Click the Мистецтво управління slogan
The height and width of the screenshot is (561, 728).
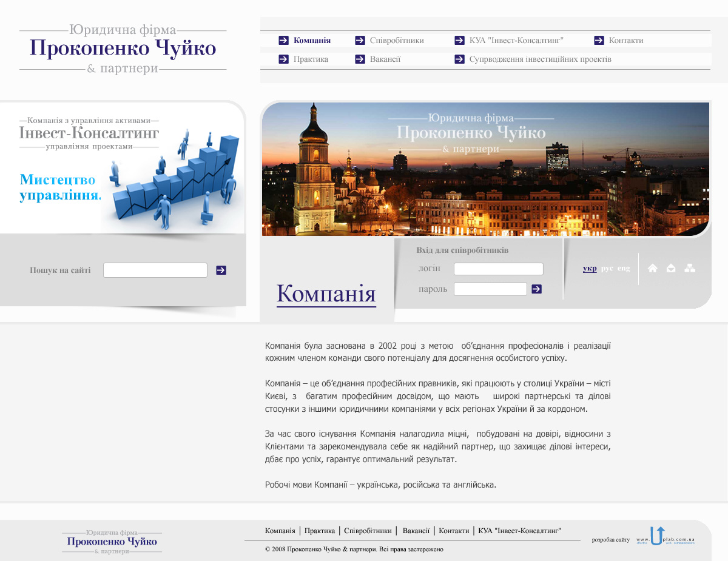click(59, 187)
